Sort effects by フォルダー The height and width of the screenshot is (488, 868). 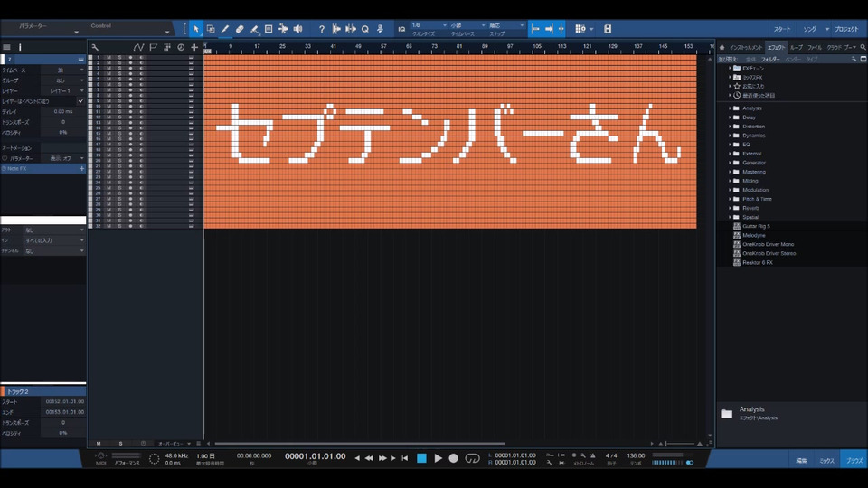click(x=770, y=60)
